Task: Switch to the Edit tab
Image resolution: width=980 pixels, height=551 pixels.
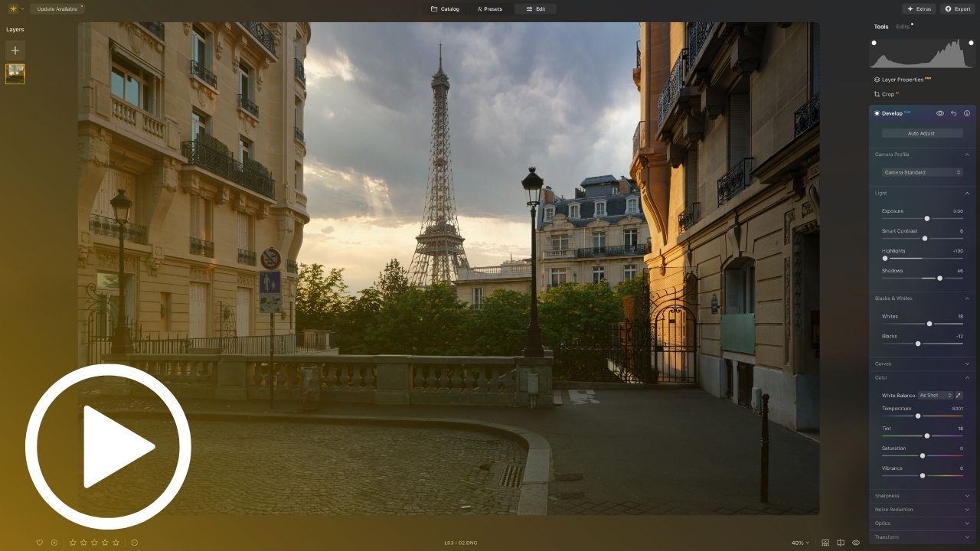Action: (535, 9)
